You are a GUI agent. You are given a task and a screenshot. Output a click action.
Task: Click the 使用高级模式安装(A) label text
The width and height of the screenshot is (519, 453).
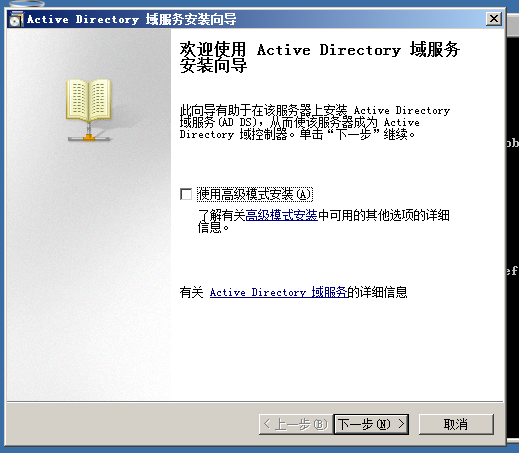(255, 194)
